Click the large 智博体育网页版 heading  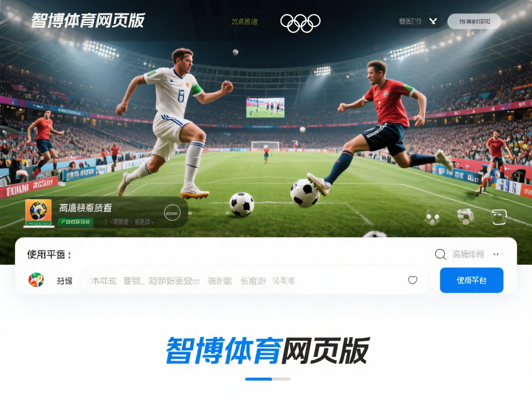click(x=268, y=351)
